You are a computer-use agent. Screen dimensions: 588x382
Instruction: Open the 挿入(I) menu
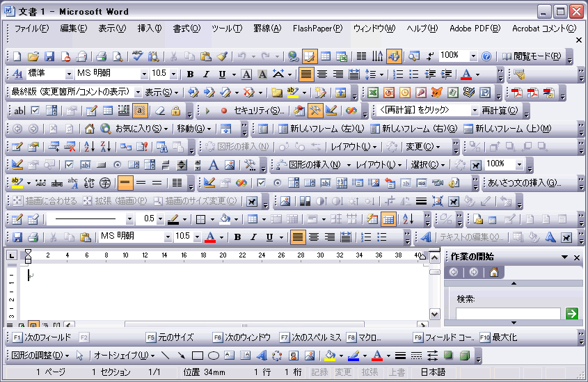pyautogui.click(x=149, y=29)
